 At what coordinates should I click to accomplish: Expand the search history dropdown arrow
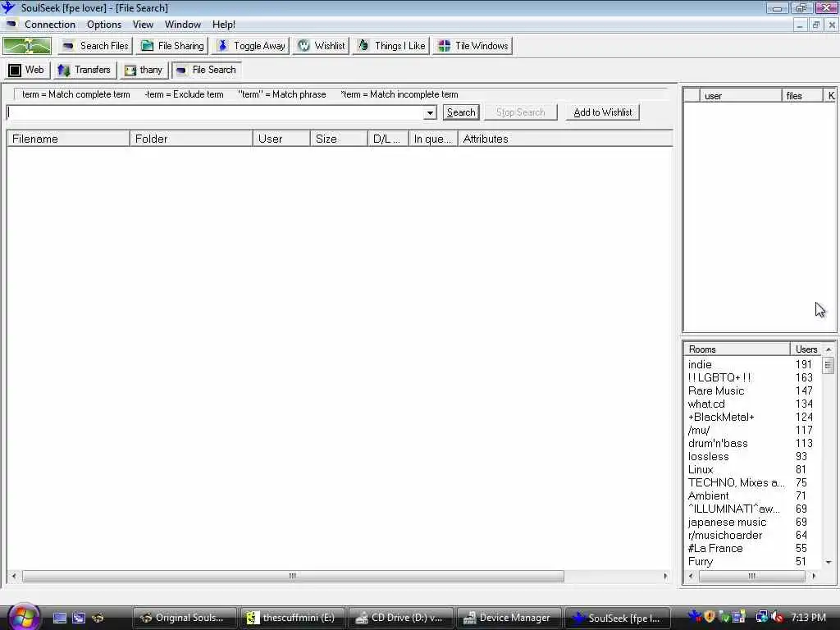[x=430, y=113]
